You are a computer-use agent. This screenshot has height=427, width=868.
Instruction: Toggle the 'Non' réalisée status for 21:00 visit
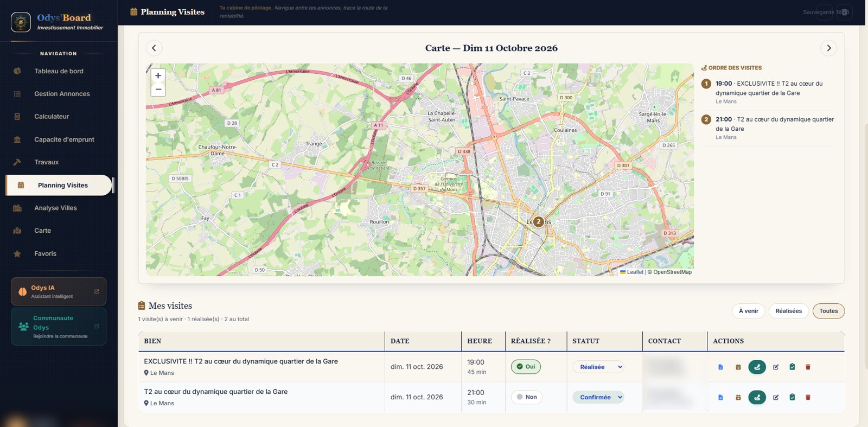[527, 397]
